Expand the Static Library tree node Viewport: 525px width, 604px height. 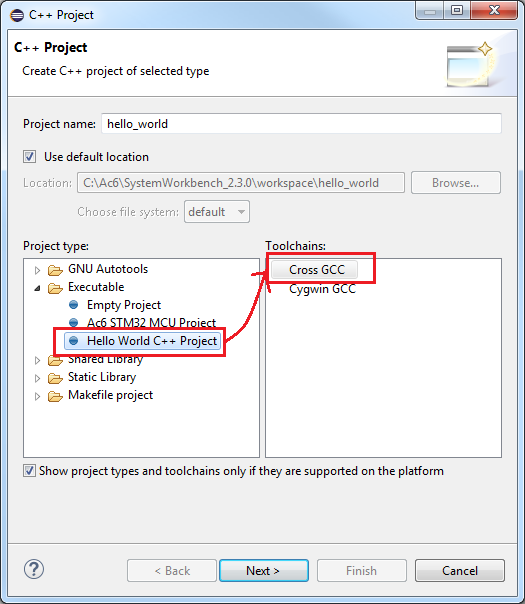[x=37, y=378]
